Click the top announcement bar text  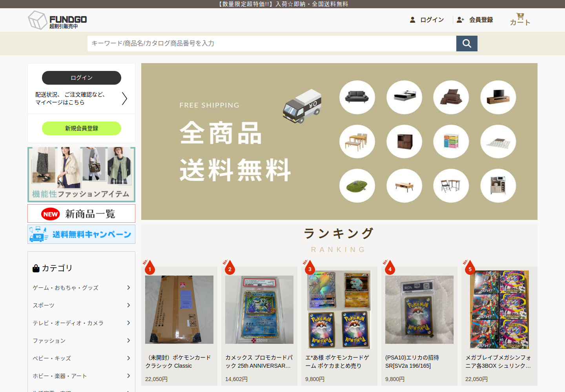[x=282, y=4]
